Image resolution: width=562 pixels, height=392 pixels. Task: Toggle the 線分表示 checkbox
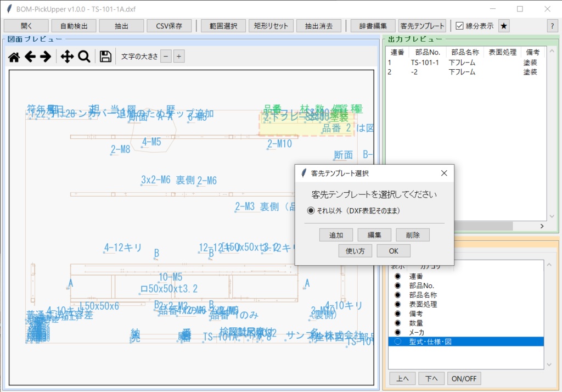(x=459, y=26)
